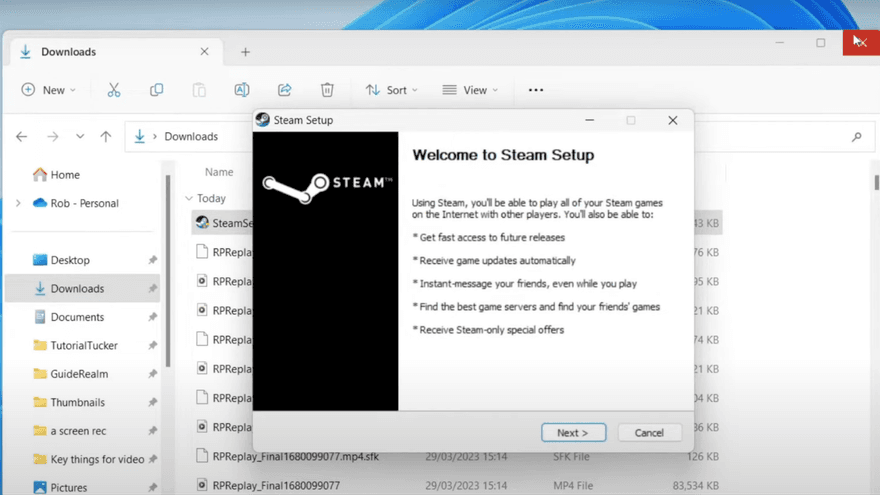Add a new File Explorer tab
Screen dimensions: 880x495
coord(245,52)
